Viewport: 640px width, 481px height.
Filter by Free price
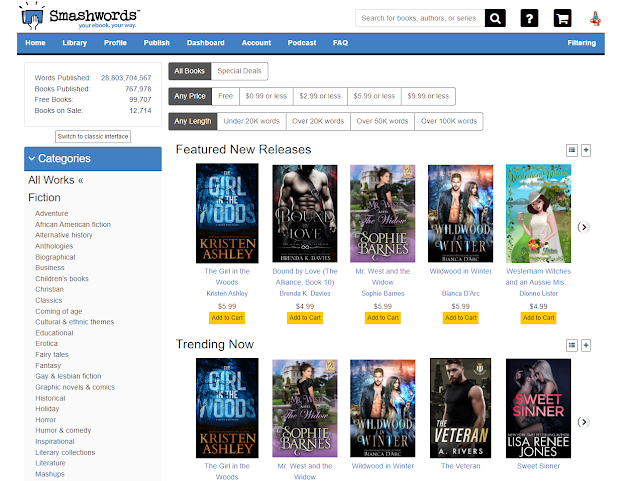[225, 96]
